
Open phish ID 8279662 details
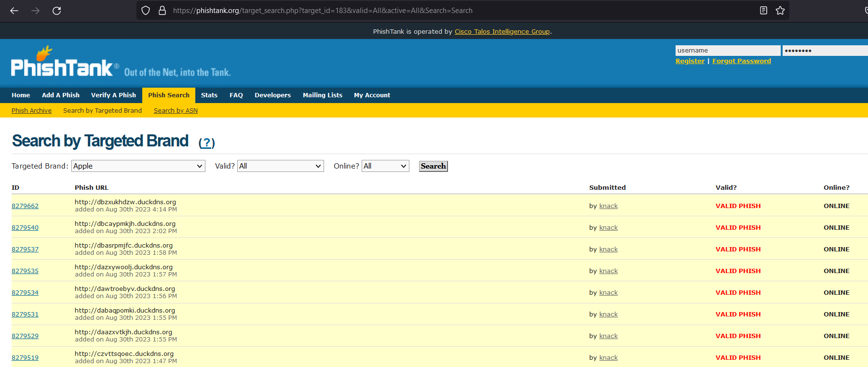25,206
